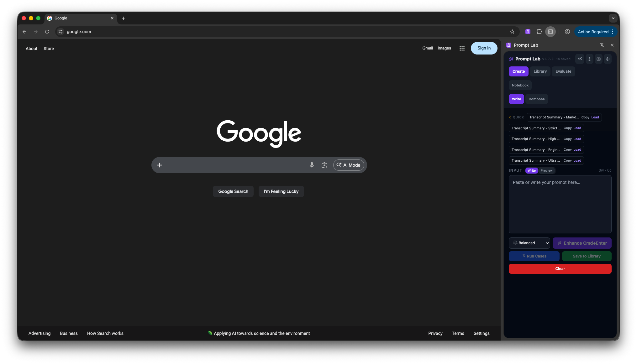
Task: Bookmark this page with the star icon
Action: [x=512, y=32]
